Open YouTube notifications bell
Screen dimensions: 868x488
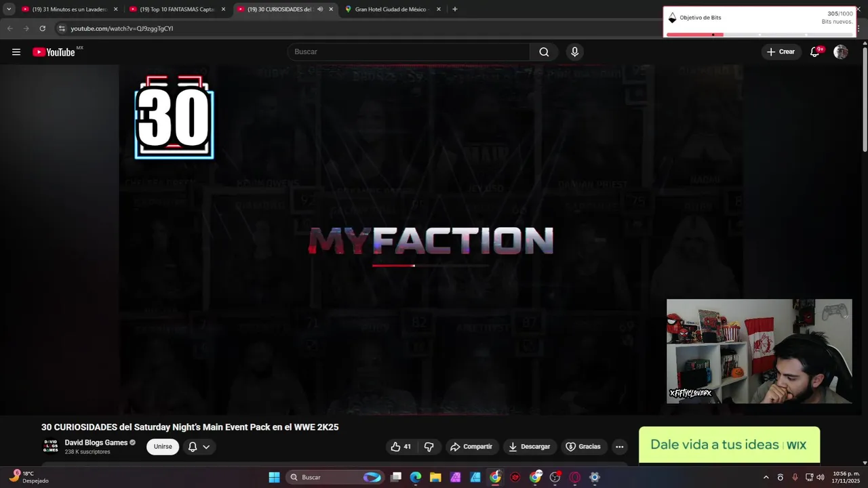click(x=815, y=52)
